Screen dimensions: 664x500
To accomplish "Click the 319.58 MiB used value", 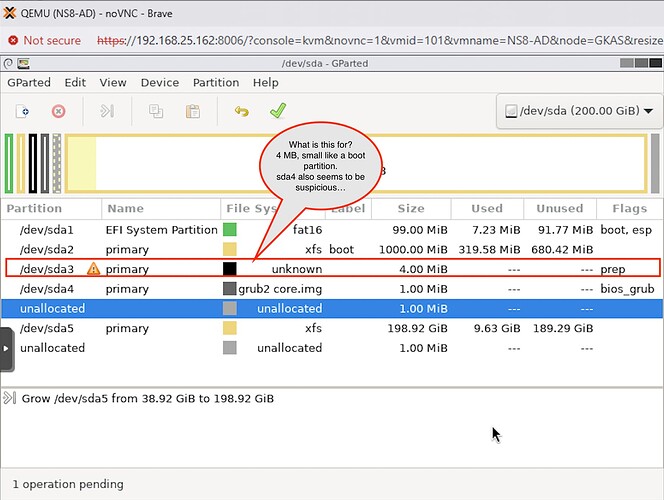I will 489,249.
